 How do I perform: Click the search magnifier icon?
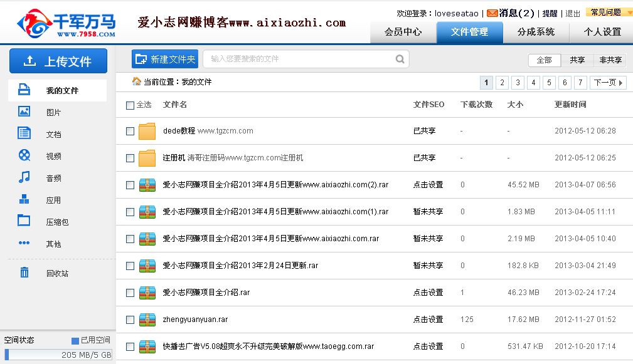point(400,60)
